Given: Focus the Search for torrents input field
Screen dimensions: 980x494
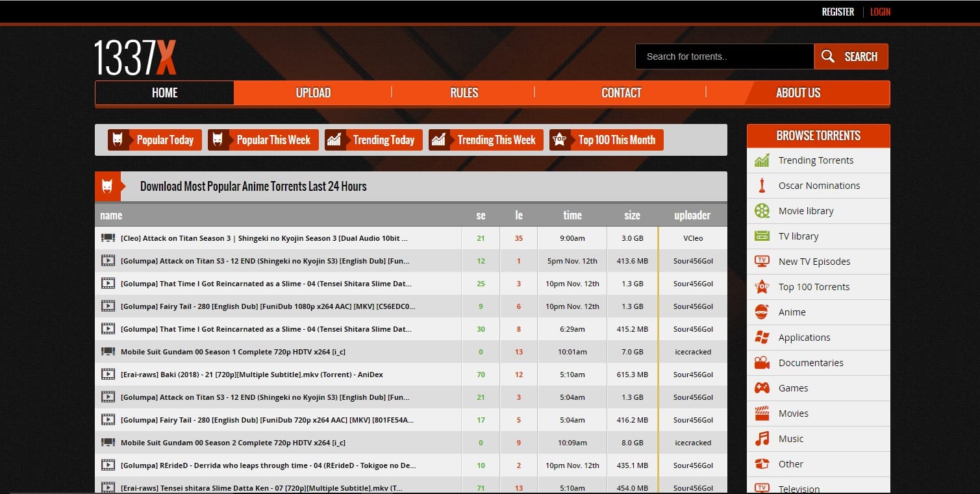Looking at the screenshot, I should tap(724, 56).
